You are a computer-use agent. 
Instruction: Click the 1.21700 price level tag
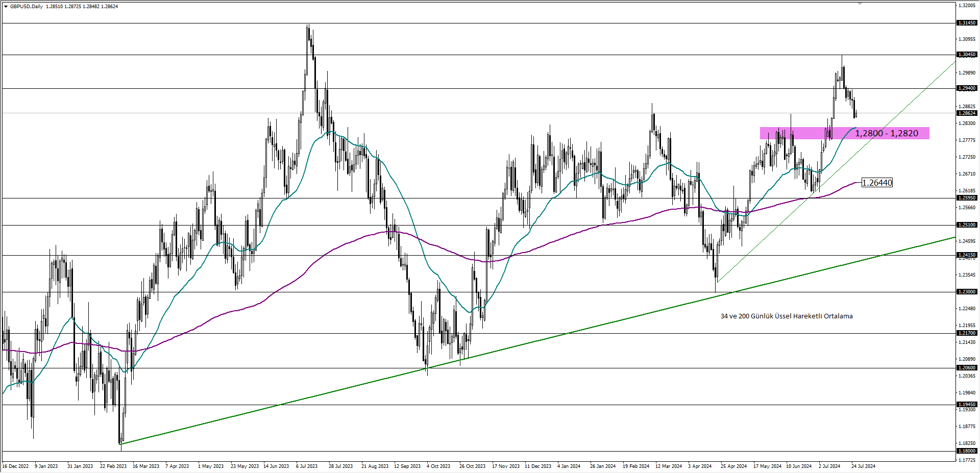pos(967,333)
